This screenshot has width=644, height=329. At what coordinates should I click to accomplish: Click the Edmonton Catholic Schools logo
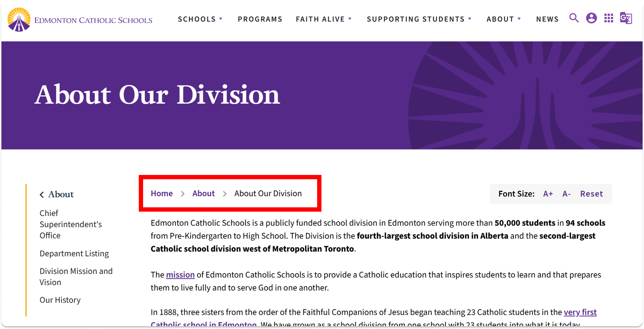point(80,20)
